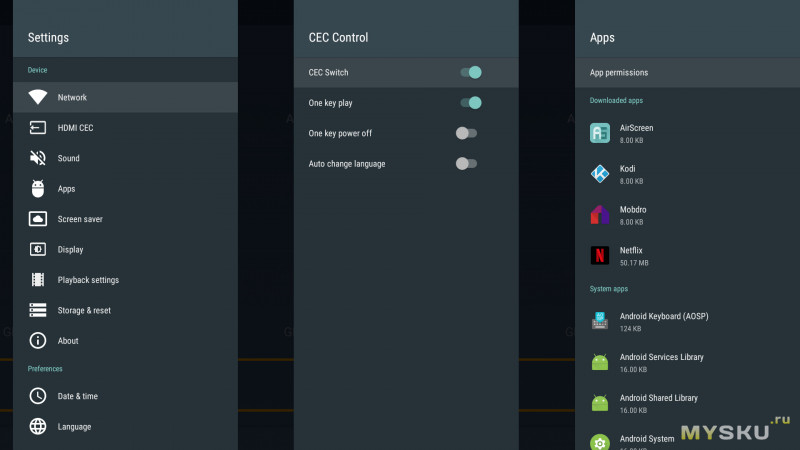The width and height of the screenshot is (800, 450).
Task: Open App permissions
Action: pos(619,72)
